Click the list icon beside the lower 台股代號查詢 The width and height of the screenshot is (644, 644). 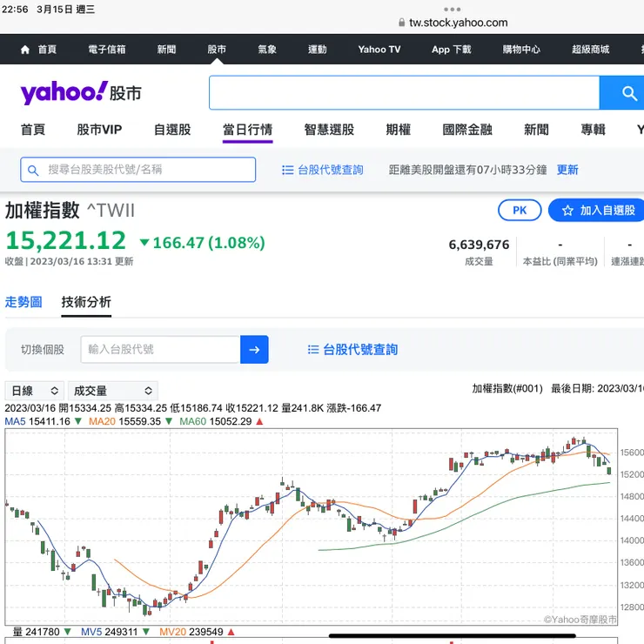313,350
